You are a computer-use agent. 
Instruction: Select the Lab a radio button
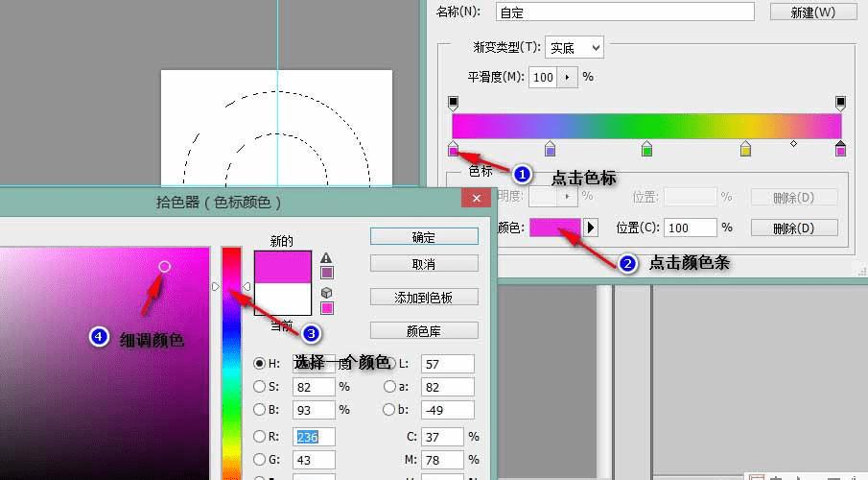tap(389, 386)
